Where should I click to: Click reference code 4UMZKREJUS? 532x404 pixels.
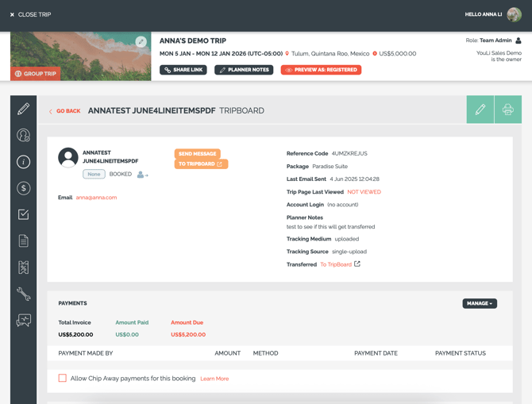[349, 153]
